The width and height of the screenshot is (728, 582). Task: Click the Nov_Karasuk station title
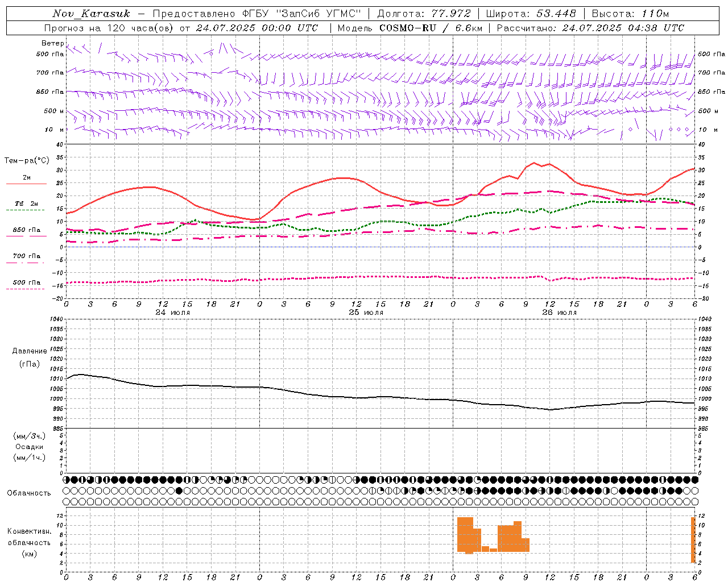point(91,14)
